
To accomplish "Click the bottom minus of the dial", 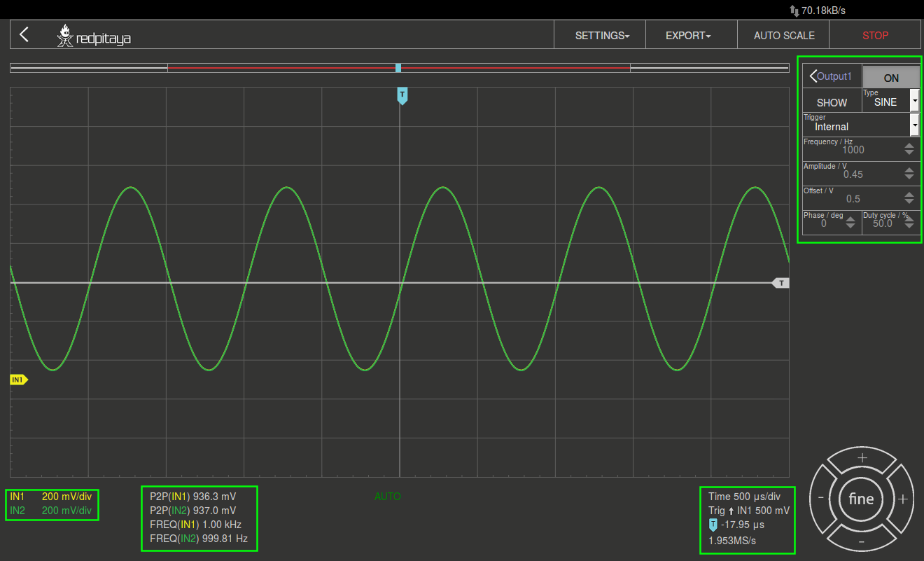I will 862,541.
